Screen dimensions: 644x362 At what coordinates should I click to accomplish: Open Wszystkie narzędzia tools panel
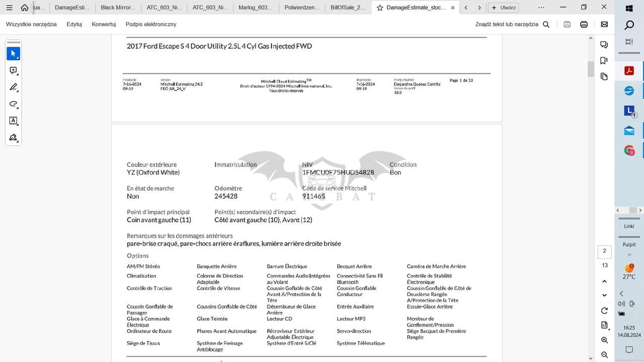31,24
